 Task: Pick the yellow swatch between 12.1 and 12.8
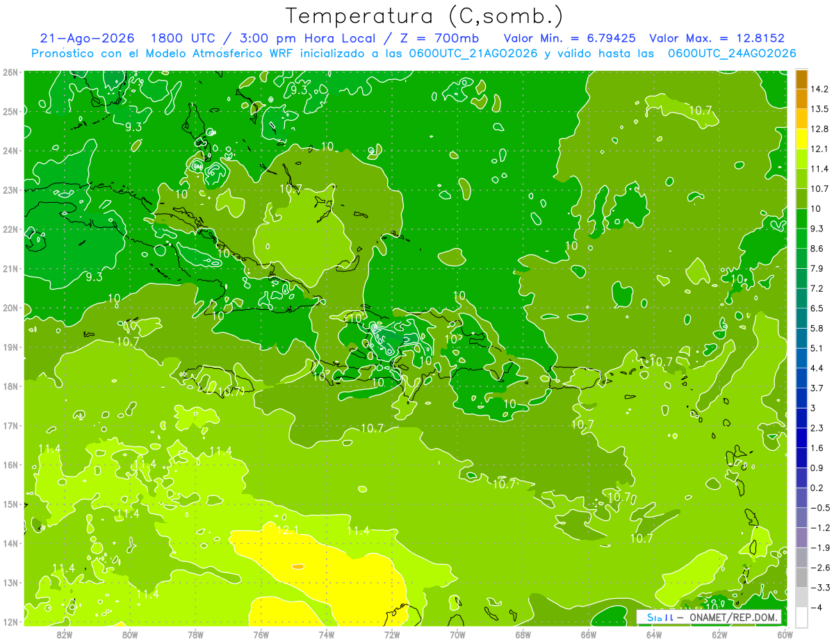pos(801,139)
